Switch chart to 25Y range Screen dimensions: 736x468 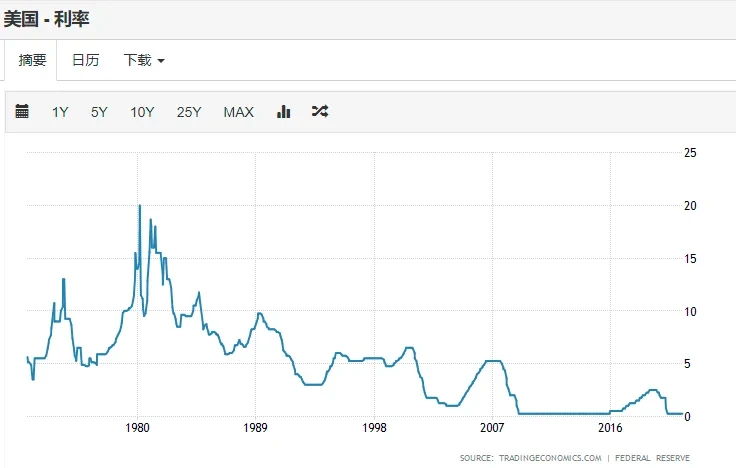pyautogui.click(x=189, y=112)
